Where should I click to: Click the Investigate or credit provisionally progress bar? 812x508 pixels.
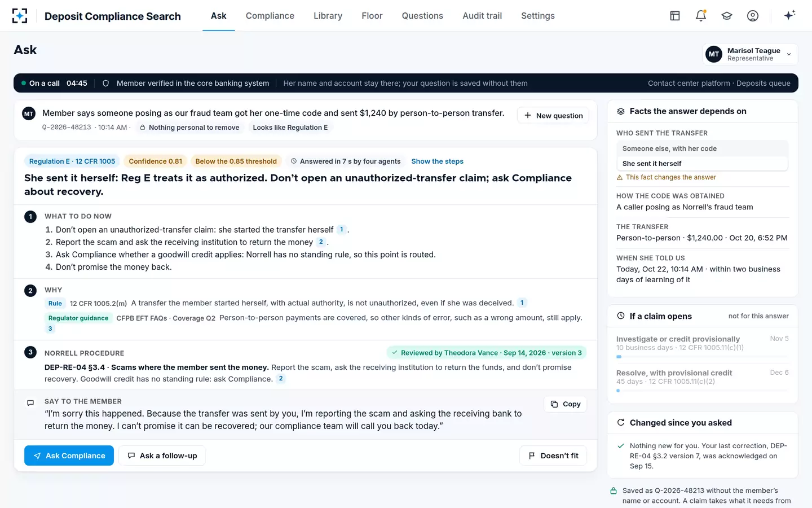pos(703,357)
